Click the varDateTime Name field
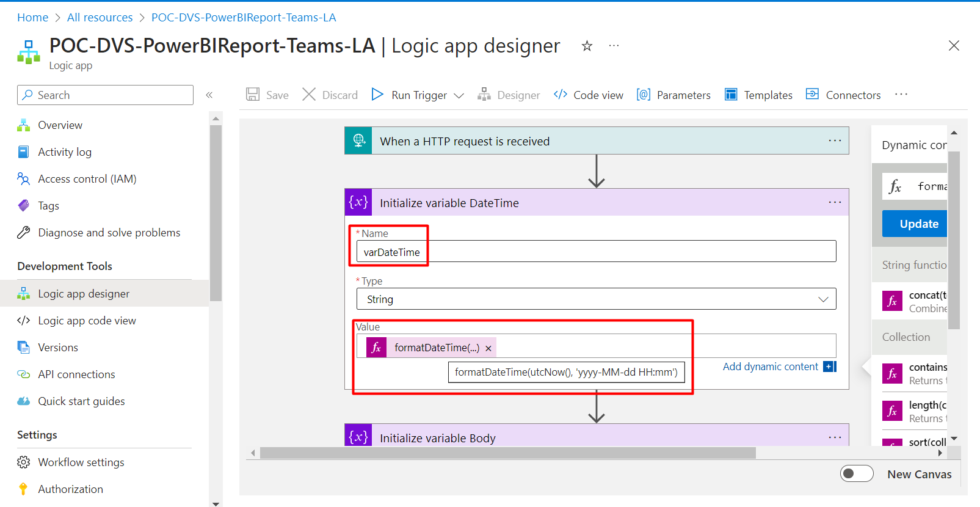The image size is (980, 507). click(597, 251)
